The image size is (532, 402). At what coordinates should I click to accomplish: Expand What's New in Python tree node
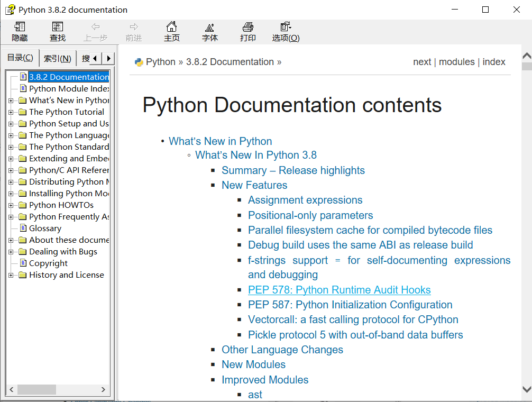[x=11, y=100]
